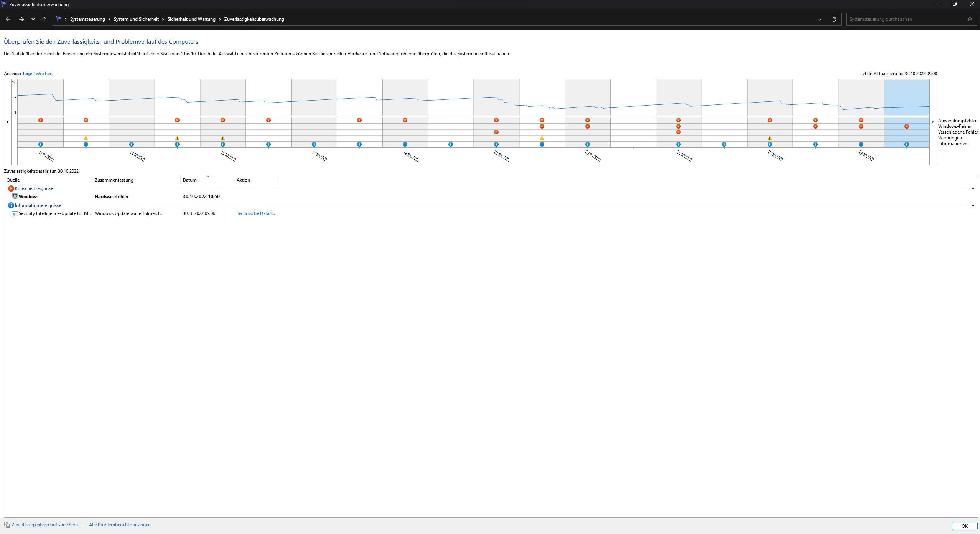Click the Windows error icon on 30.10.2022

tap(906, 126)
